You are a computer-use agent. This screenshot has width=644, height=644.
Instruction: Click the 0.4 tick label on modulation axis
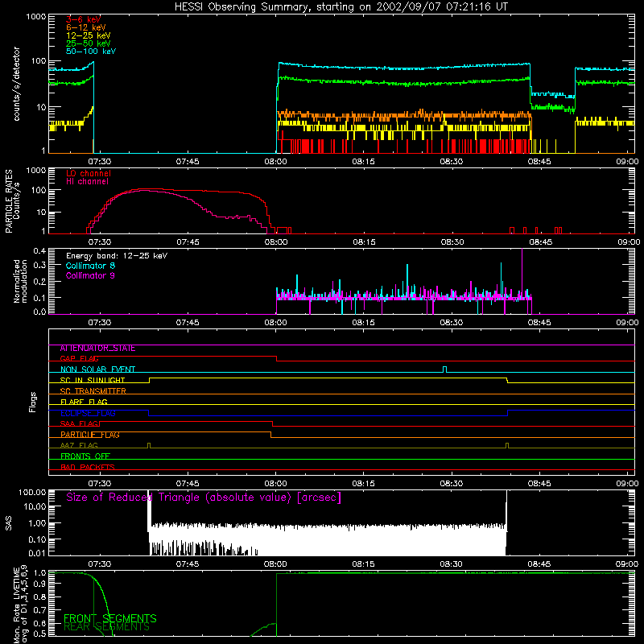[39, 251]
